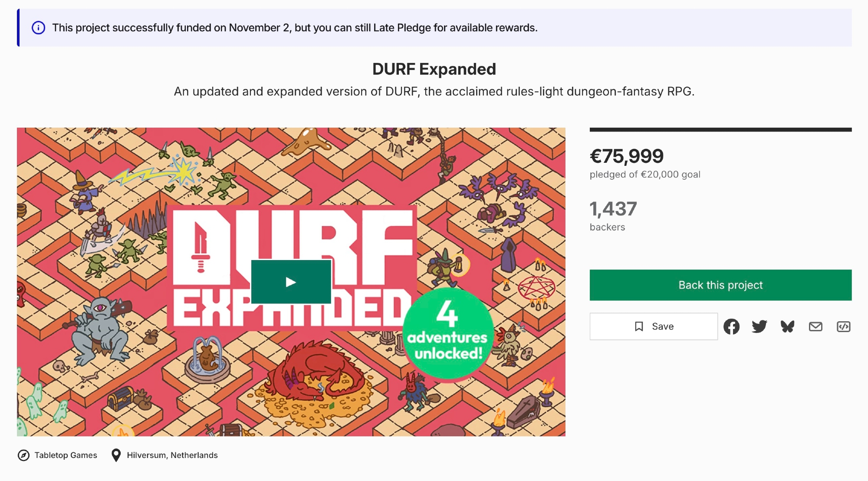Click the 1,437 backers count
The width and height of the screenshot is (868, 481).
(x=613, y=209)
